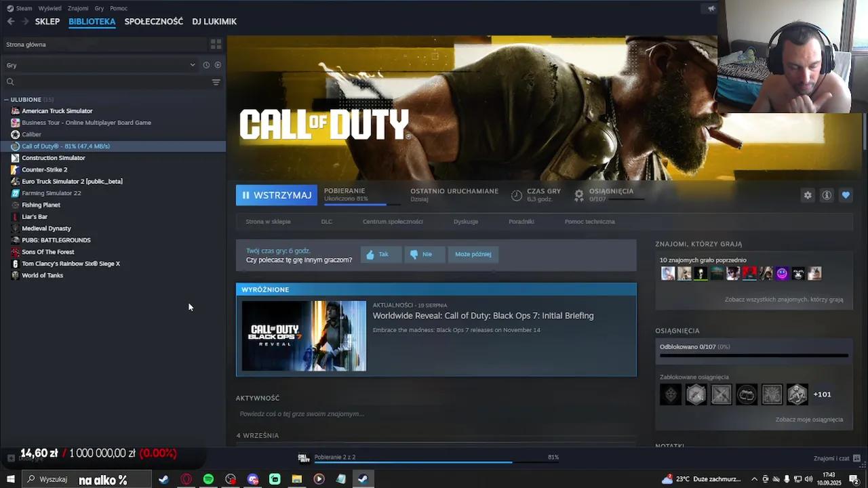Go to SPOŁECZNOŚĆ community tab
The height and width of the screenshot is (488, 868).
[x=154, y=22]
